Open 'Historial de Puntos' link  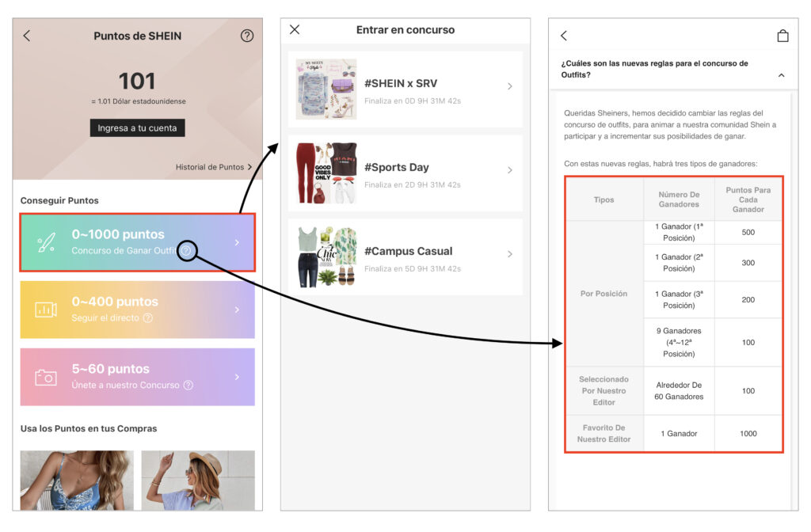coord(213,167)
